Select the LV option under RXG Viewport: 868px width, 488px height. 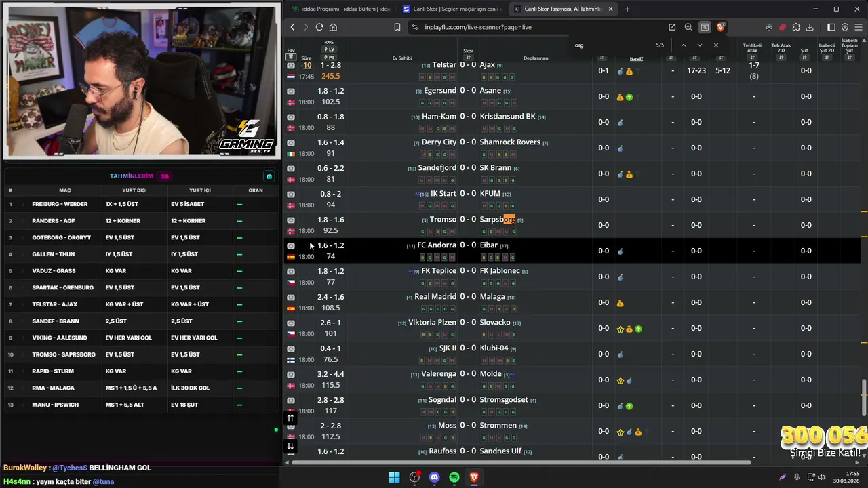point(329,49)
